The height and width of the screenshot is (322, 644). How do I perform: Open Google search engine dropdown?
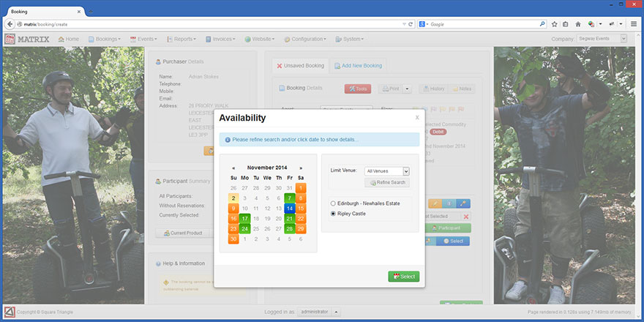(423, 24)
